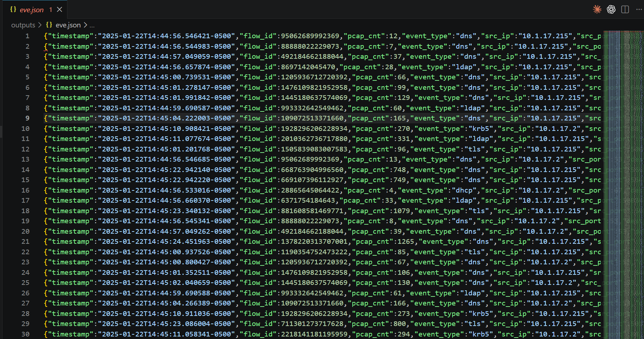Click src_ip "10.1.17.2" on line 20

pyautogui.click(x=545, y=232)
